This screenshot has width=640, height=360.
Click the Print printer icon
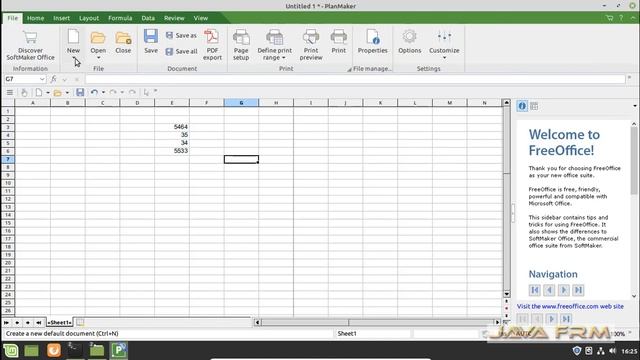[338, 37]
